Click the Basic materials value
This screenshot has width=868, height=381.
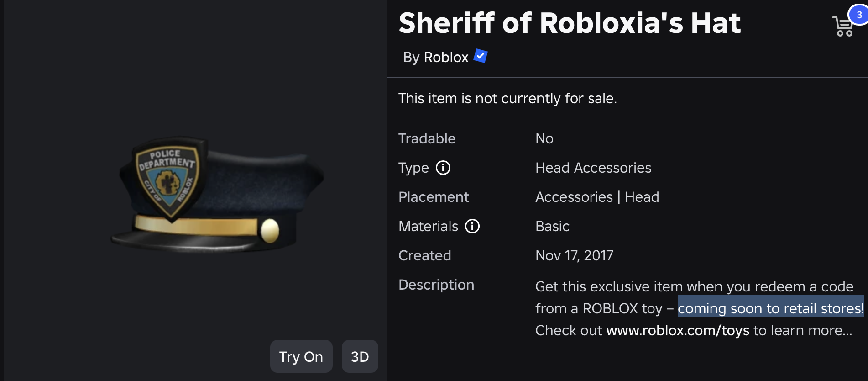click(552, 226)
